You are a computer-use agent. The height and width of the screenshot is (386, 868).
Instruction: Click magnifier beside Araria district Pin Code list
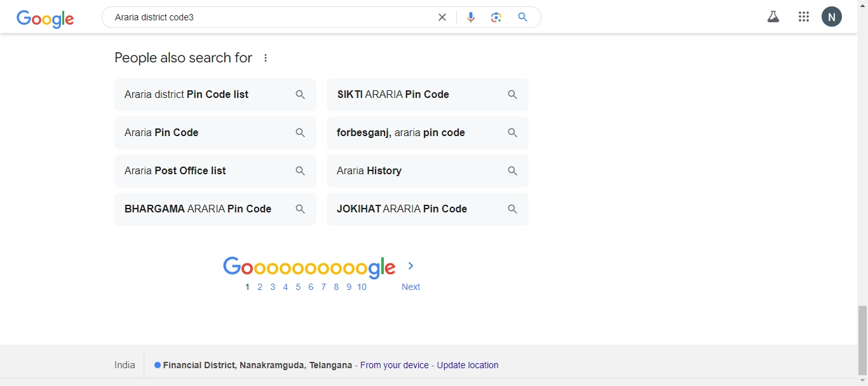301,95
